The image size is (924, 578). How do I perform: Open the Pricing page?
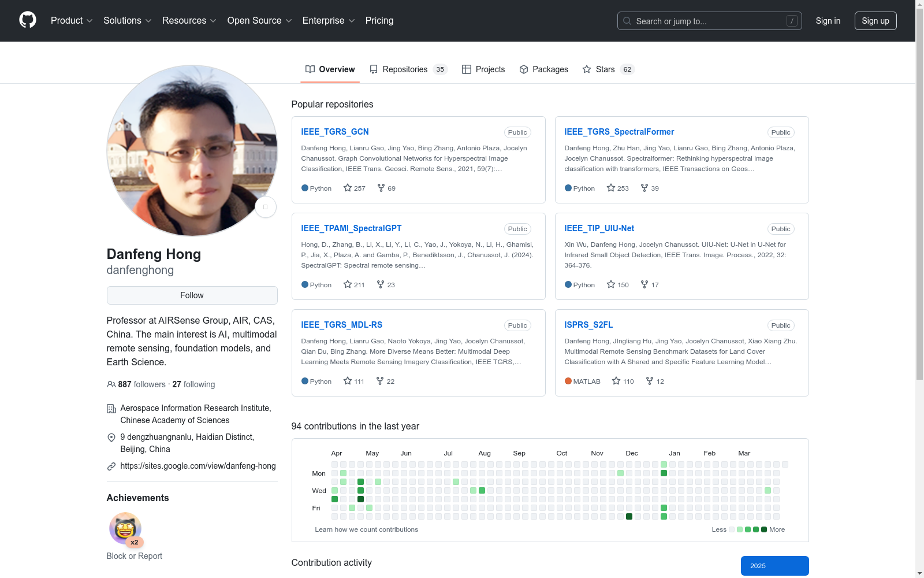pyautogui.click(x=379, y=21)
